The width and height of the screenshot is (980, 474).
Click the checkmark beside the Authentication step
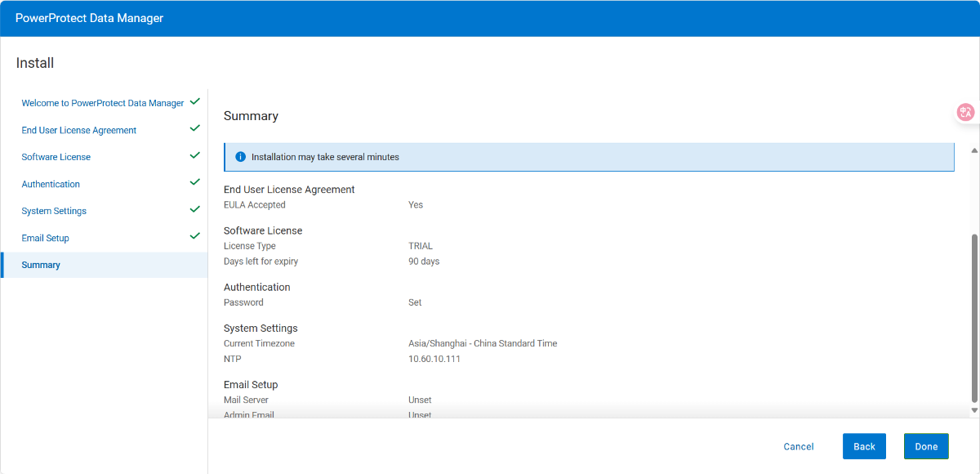tap(194, 182)
